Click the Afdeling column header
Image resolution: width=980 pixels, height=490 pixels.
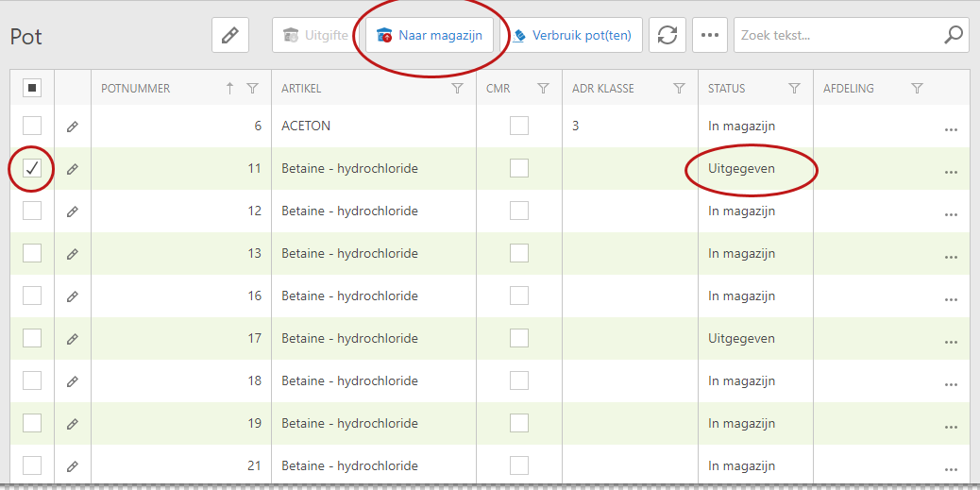848,89
